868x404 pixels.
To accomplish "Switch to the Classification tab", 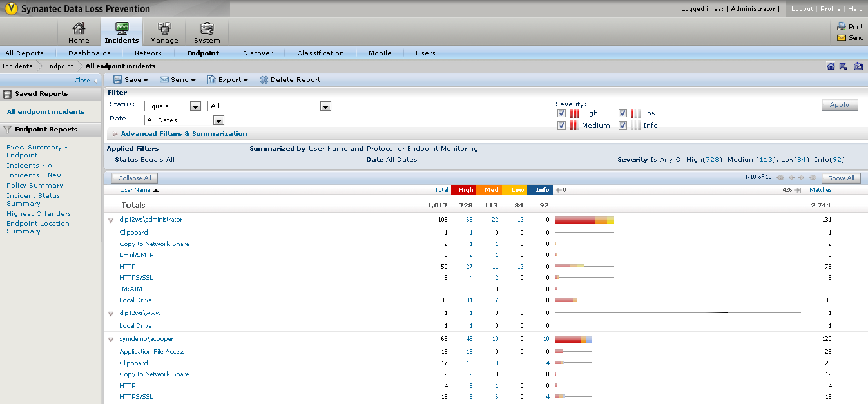I will 321,53.
